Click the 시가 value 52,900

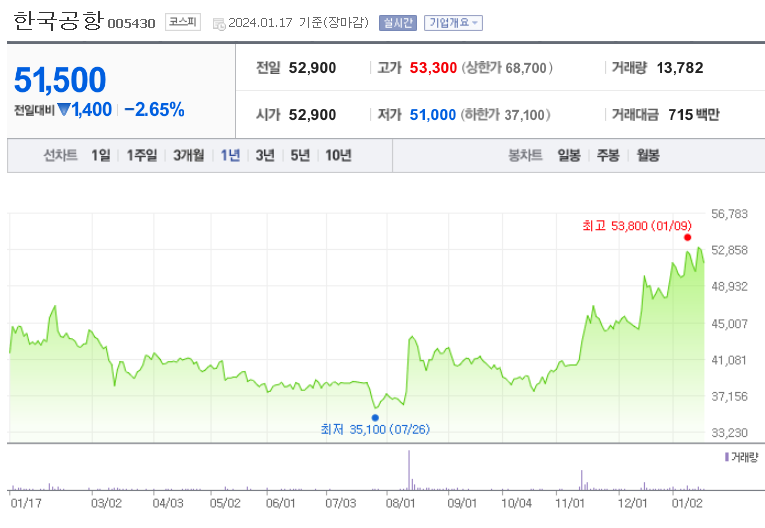[312, 115]
